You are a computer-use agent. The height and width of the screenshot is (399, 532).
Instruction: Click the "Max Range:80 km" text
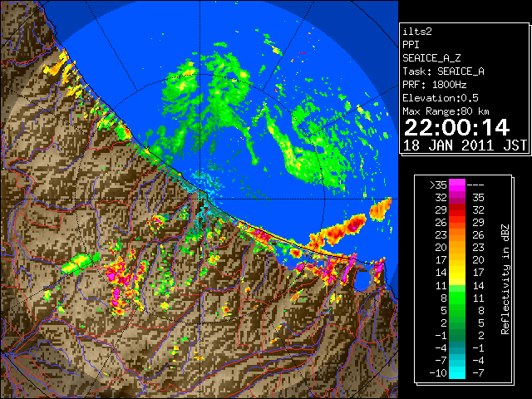(x=446, y=111)
